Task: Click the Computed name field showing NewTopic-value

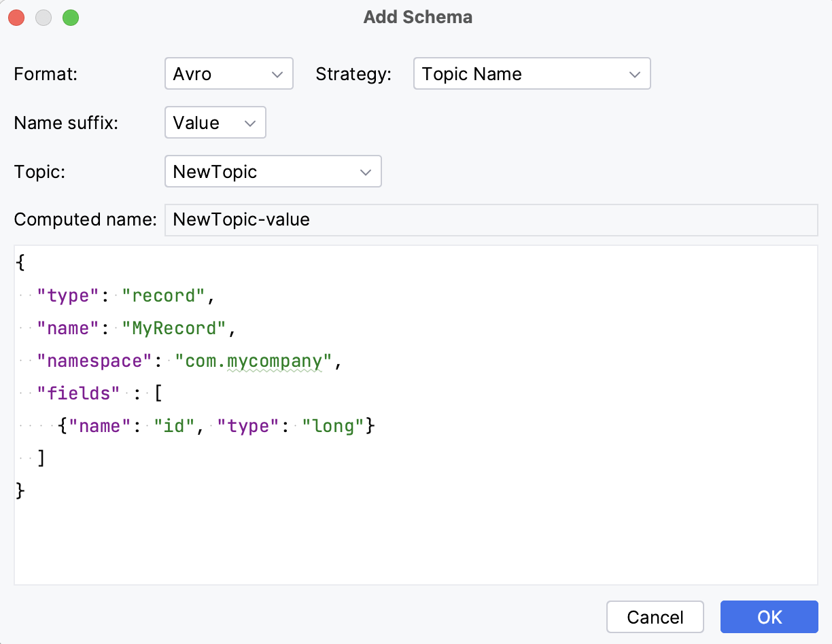Action: pyautogui.click(x=491, y=219)
